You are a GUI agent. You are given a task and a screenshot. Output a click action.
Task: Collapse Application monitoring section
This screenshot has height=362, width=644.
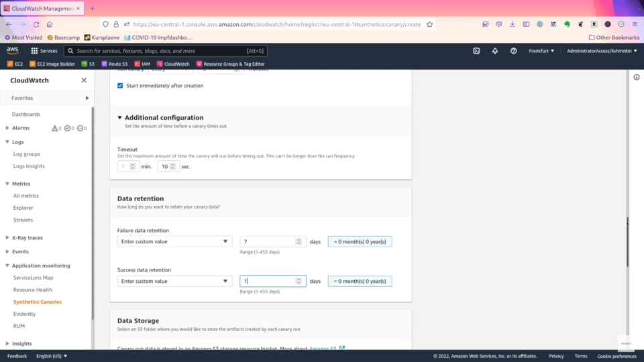7,265
